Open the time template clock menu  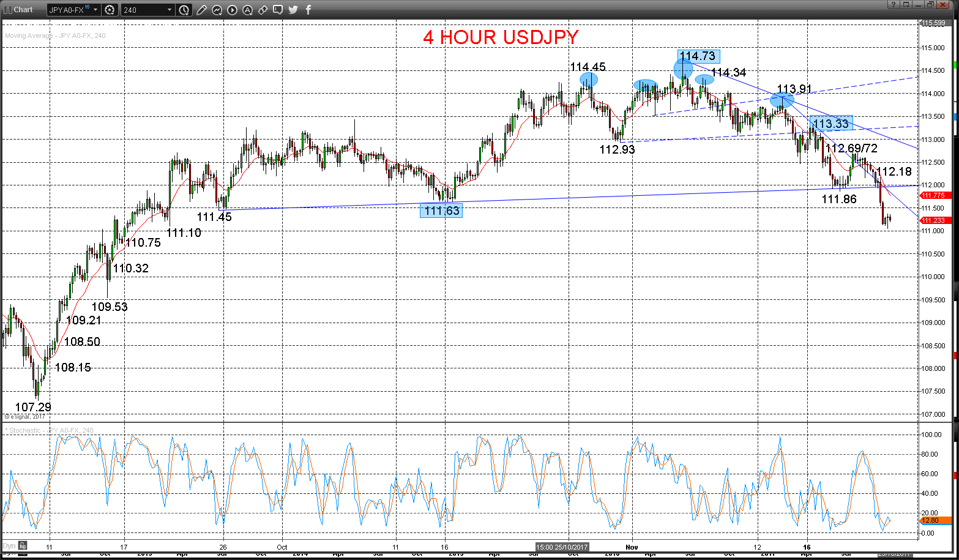coord(184,10)
